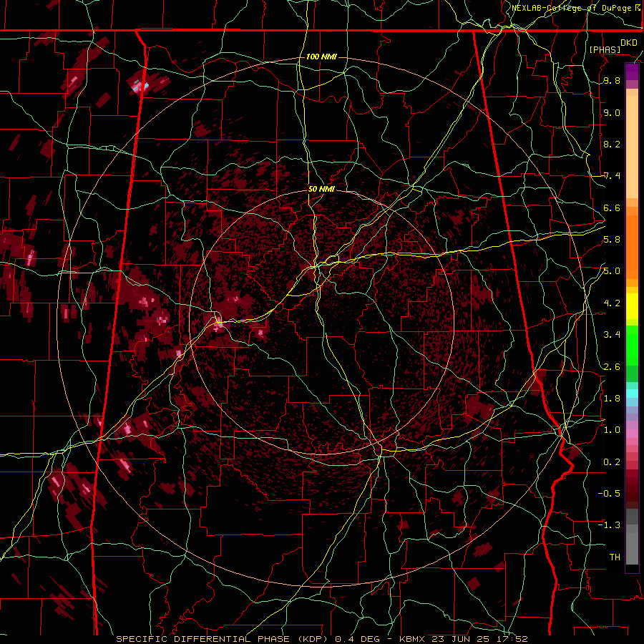
Task: Click the "100 NMI" range ring label
Action: point(321,57)
